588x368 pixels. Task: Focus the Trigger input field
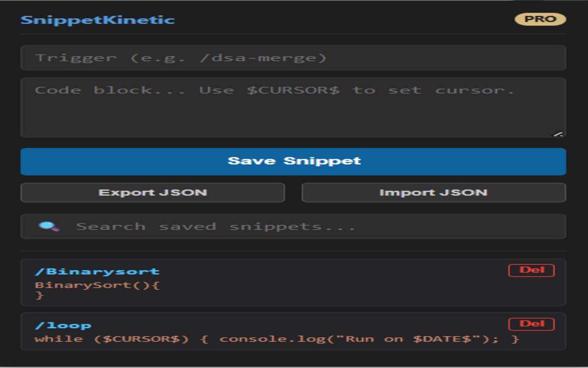[293, 58]
